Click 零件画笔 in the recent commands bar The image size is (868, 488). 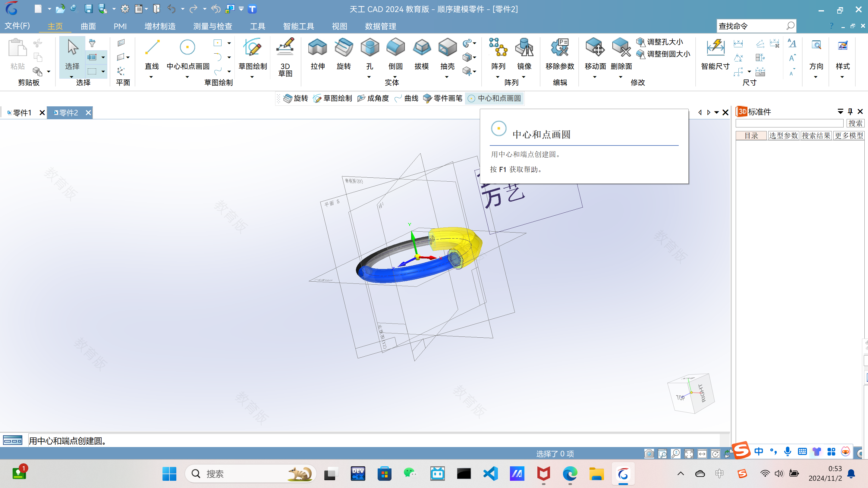(x=443, y=98)
